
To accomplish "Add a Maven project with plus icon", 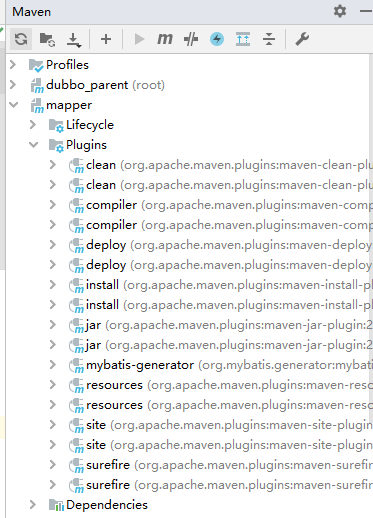I will click(106, 39).
